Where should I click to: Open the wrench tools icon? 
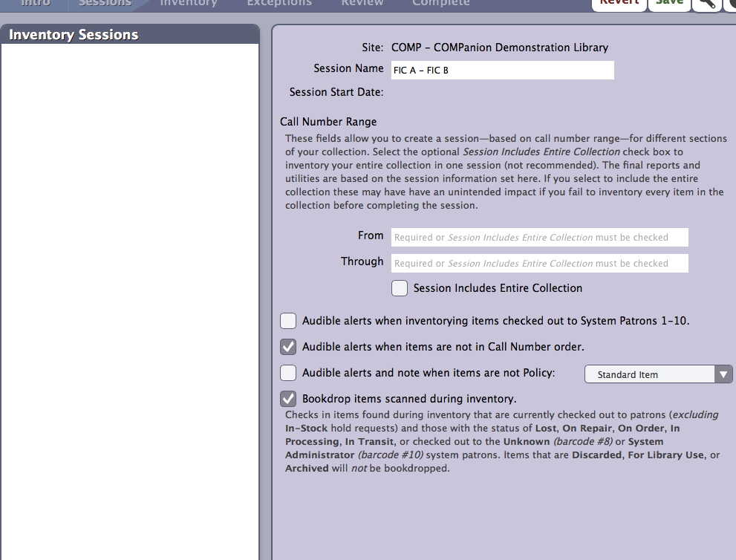click(x=706, y=4)
